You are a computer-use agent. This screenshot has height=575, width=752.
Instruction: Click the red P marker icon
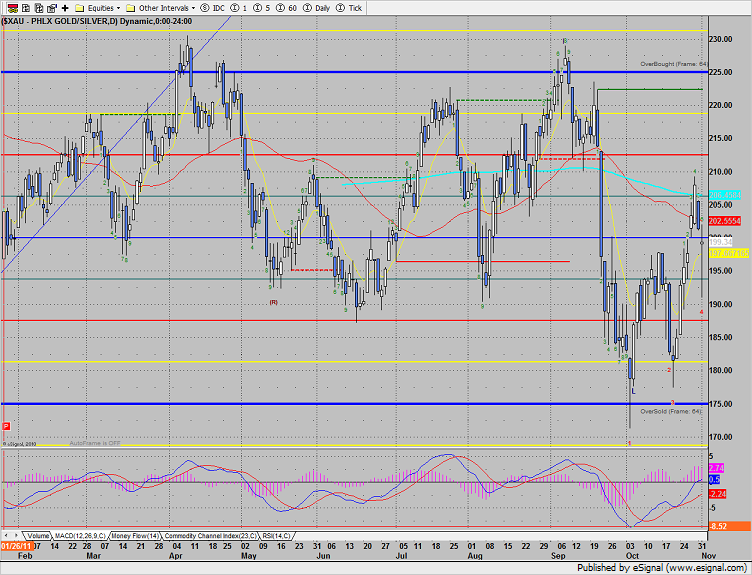click(x=6, y=426)
